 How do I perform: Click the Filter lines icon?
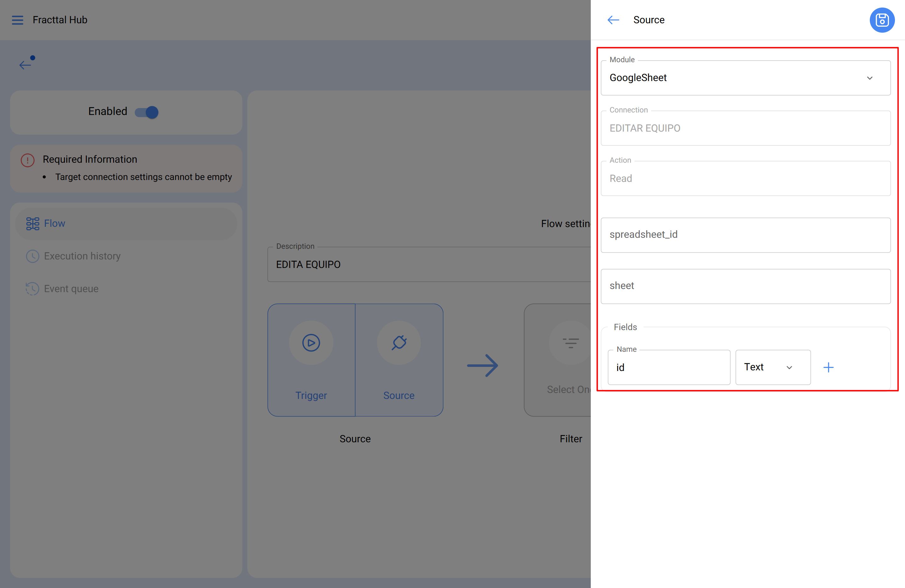[x=570, y=343]
